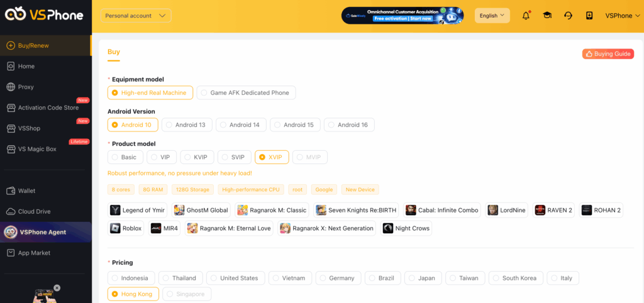Click Seven Knights Re:BIRTH game chip
Screen dimensions: 644x303
[x=356, y=210]
